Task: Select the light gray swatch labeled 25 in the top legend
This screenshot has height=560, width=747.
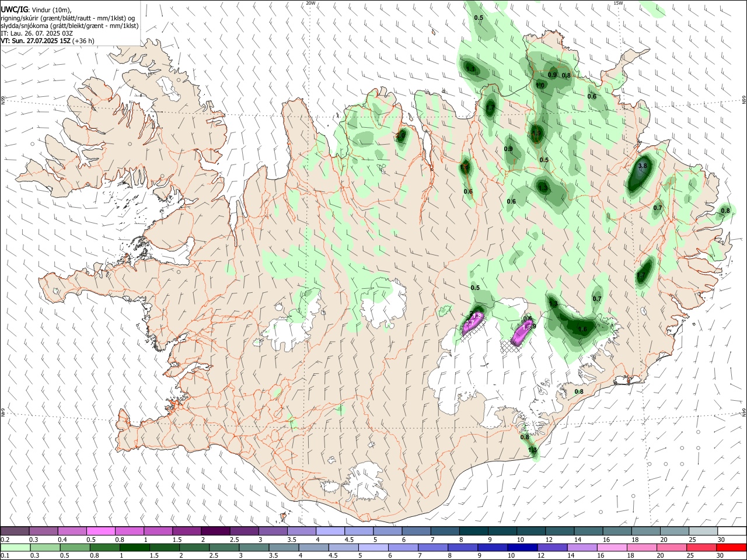Action: click(x=703, y=531)
